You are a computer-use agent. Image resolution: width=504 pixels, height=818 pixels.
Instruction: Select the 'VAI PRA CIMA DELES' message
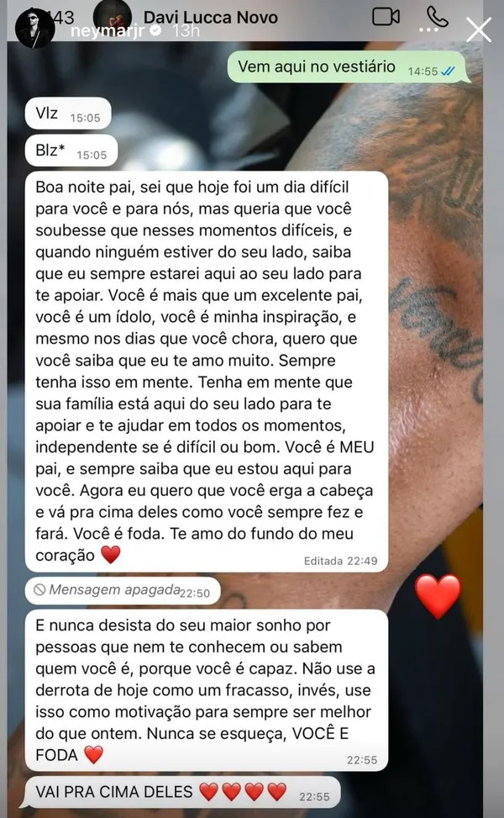(x=182, y=793)
